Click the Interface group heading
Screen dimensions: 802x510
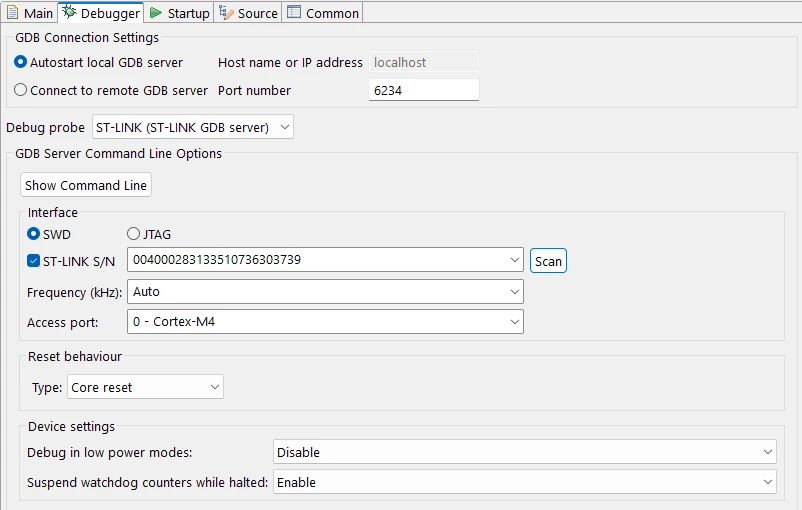pos(53,212)
